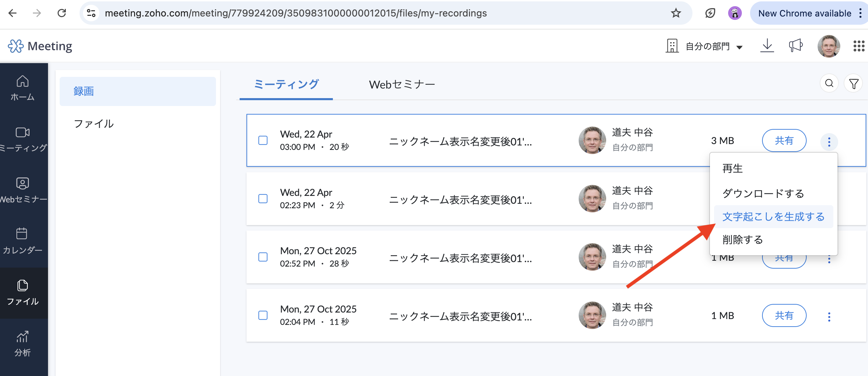
Task: Click the download arrow icon in header
Action: [x=767, y=46]
